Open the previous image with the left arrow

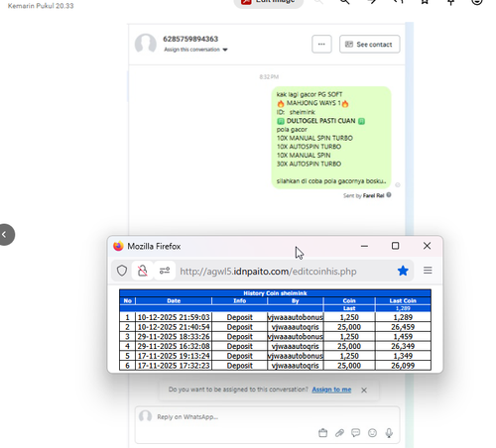[5, 235]
